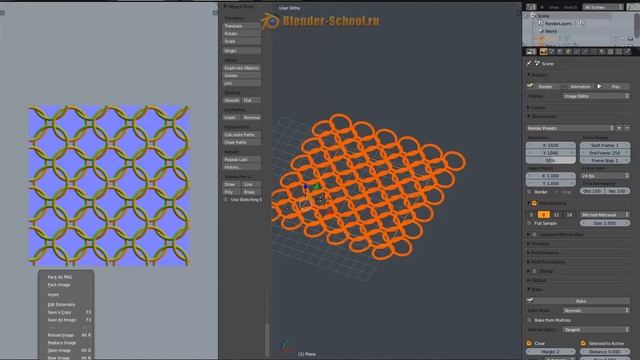Click the resolution 50% scale slider
This screenshot has height=360, width=640.
tap(551, 160)
